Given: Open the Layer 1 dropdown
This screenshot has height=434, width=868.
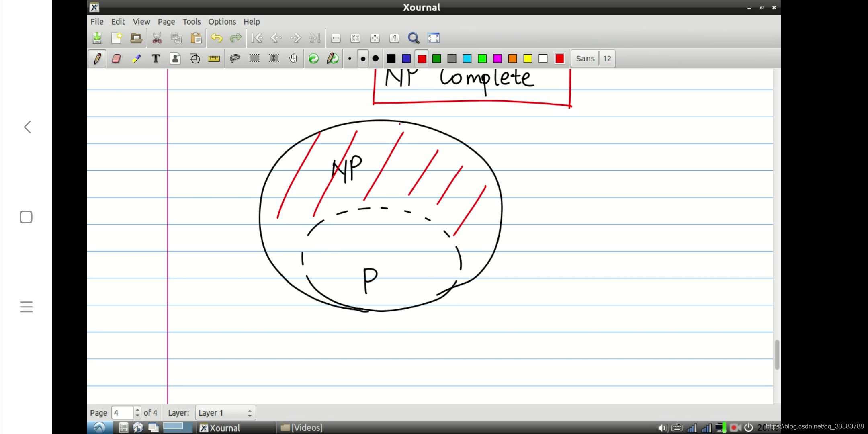Looking at the screenshot, I should (x=225, y=413).
